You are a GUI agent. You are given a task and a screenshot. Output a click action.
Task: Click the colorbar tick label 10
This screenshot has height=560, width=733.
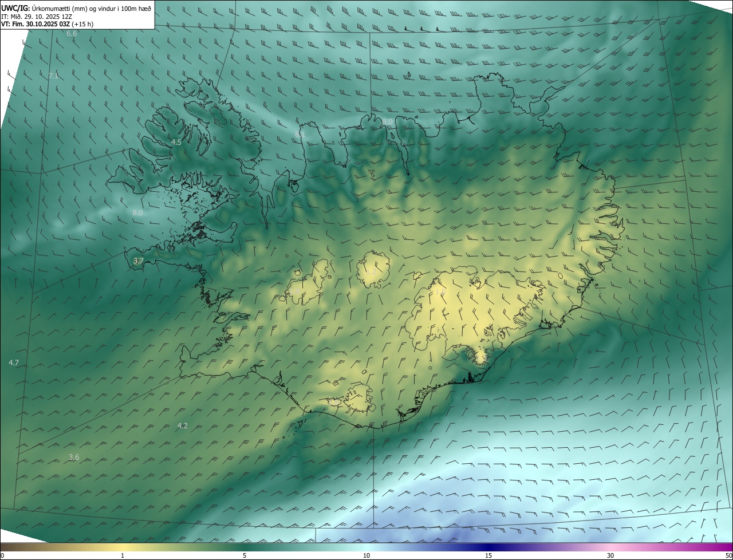[x=366, y=555]
